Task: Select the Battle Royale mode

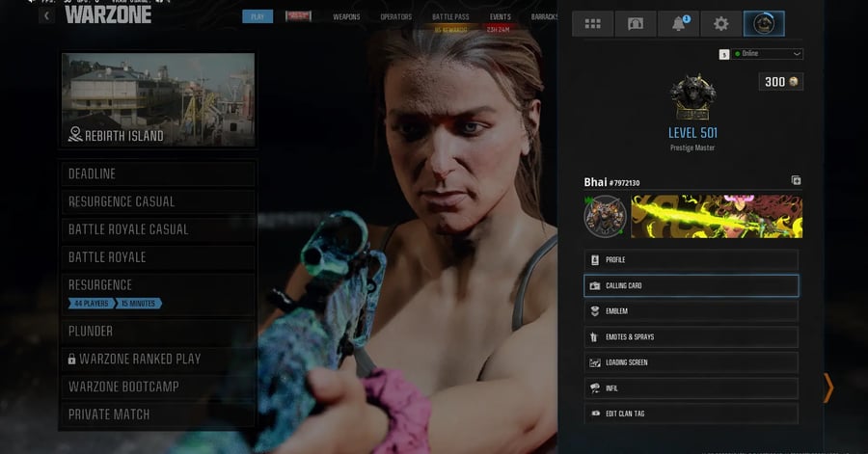Action: [x=158, y=257]
